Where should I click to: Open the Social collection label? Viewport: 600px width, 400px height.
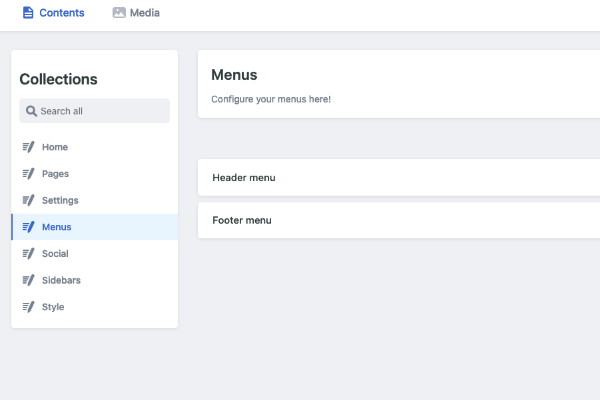[x=55, y=254]
